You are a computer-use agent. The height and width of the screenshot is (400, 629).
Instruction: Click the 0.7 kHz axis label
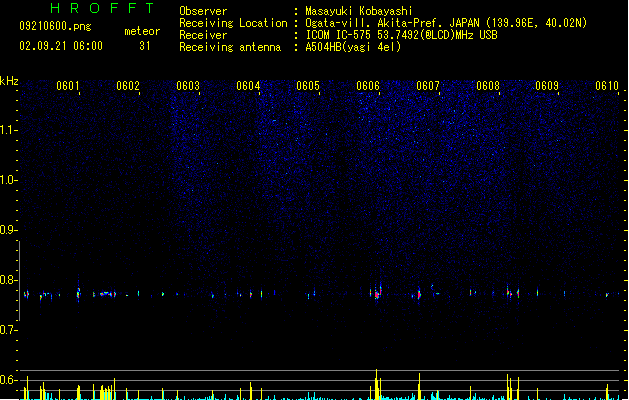(x=8, y=330)
